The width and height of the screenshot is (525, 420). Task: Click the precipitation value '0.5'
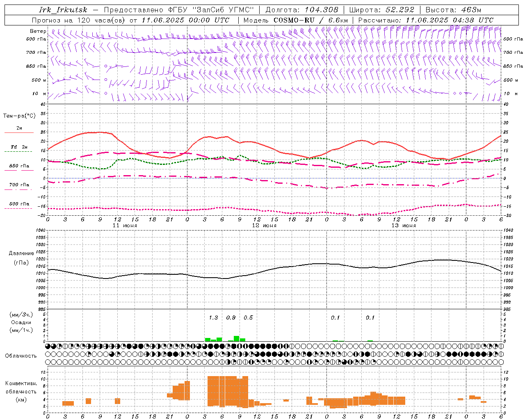[248, 317]
